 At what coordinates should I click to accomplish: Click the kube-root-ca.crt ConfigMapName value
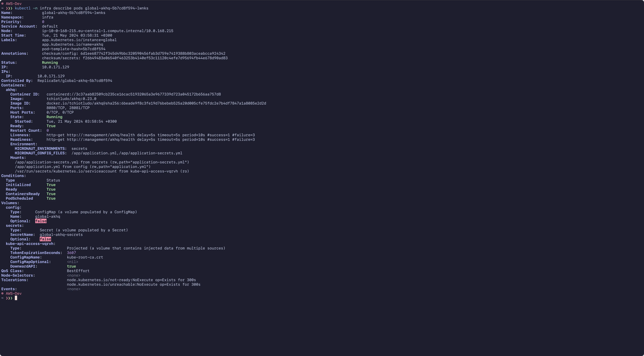[85, 257]
